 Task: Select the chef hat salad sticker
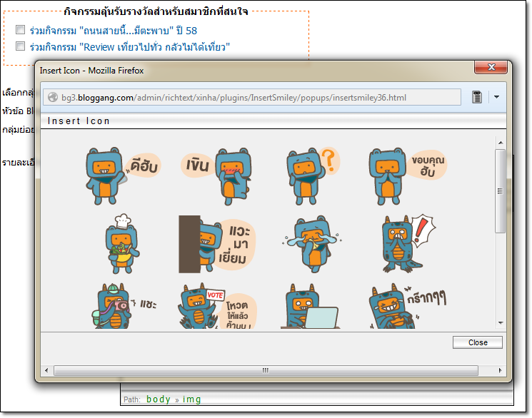pyautogui.click(x=123, y=244)
